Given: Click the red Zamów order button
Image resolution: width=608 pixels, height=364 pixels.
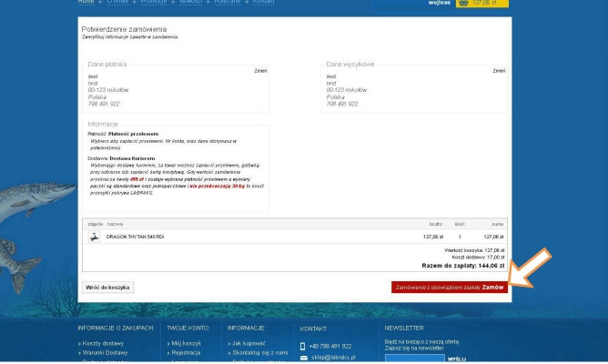Looking at the screenshot, I should coord(450,288).
